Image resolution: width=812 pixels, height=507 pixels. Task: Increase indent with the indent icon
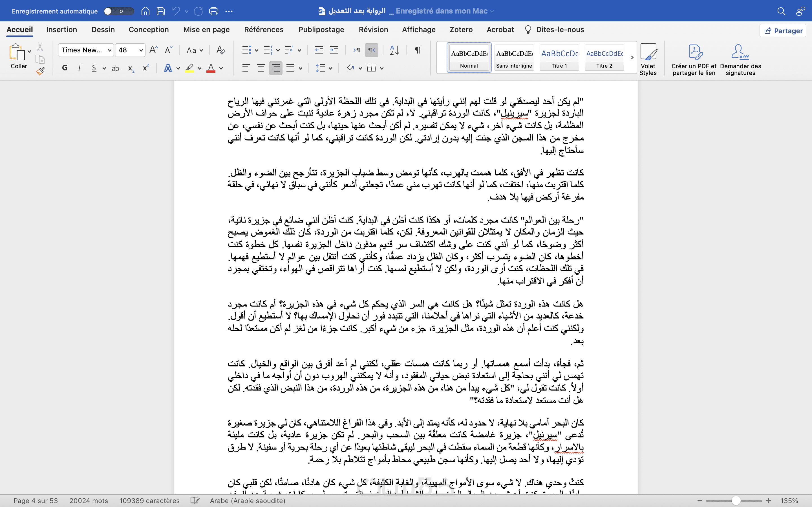coord(334,50)
